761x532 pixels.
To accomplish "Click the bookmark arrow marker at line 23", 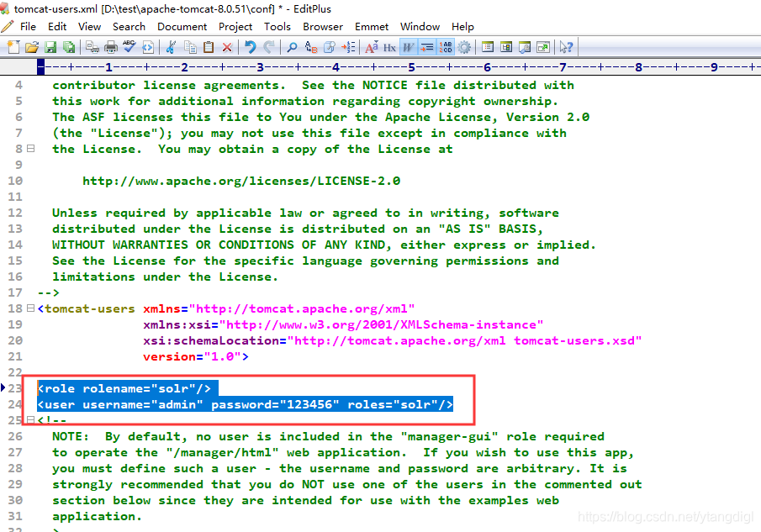I will [3, 387].
